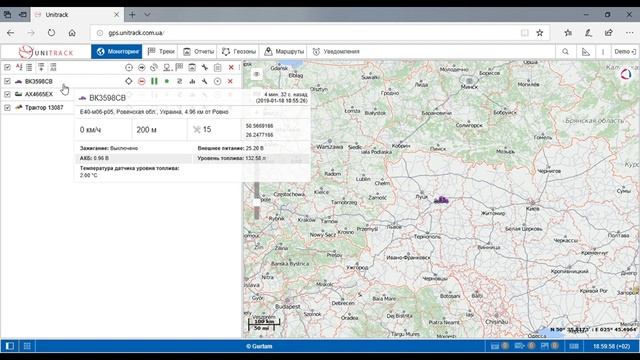
Task: Click the add-units filter icon
Action: (x=41, y=67)
